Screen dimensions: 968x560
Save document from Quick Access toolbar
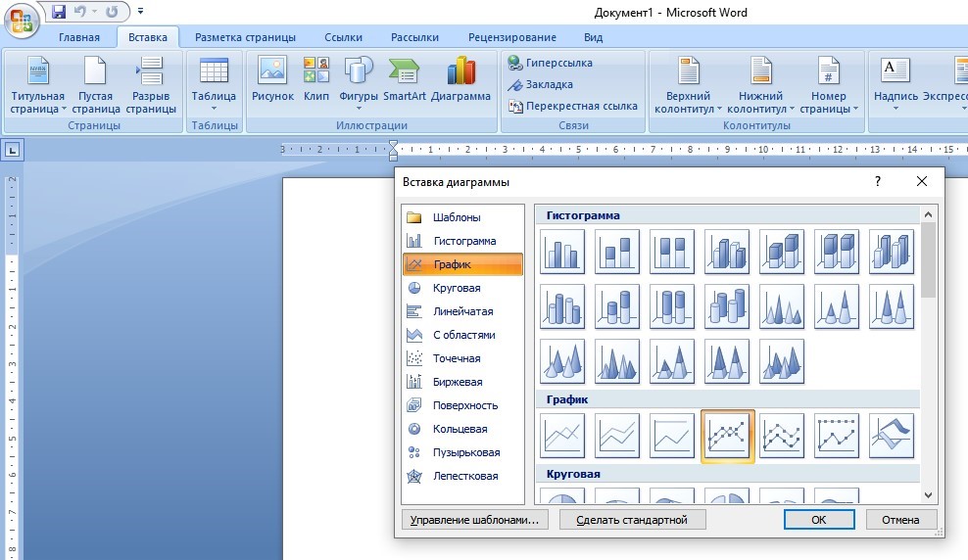tap(59, 11)
